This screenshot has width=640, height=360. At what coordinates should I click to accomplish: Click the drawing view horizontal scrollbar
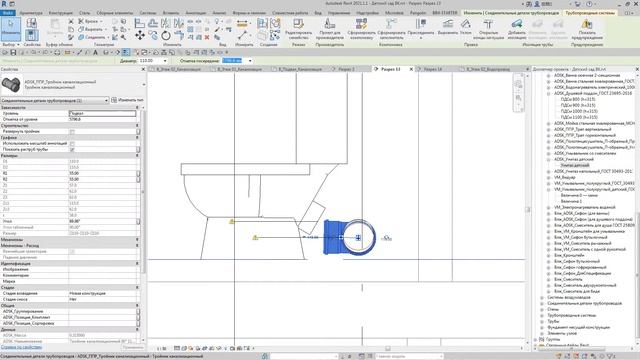(x=387, y=348)
